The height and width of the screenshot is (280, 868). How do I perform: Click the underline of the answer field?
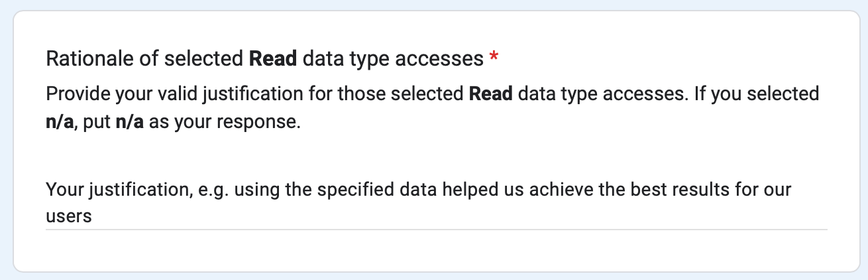tap(436, 230)
